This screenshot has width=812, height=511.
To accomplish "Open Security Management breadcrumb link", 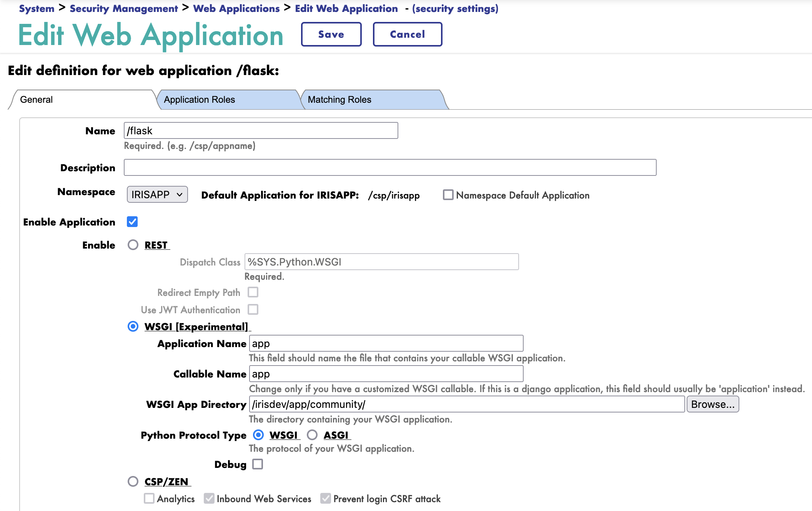I will pyautogui.click(x=124, y=8).
